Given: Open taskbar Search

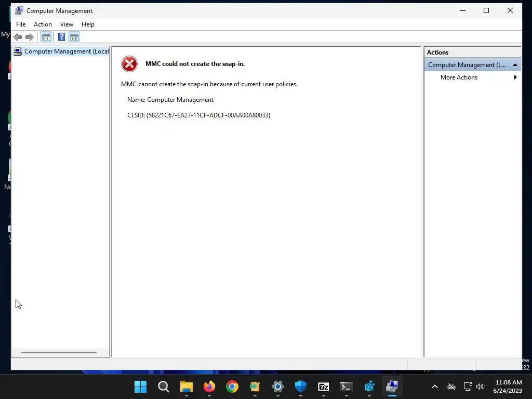Looking at the screenshot, I should click(164, 387).
